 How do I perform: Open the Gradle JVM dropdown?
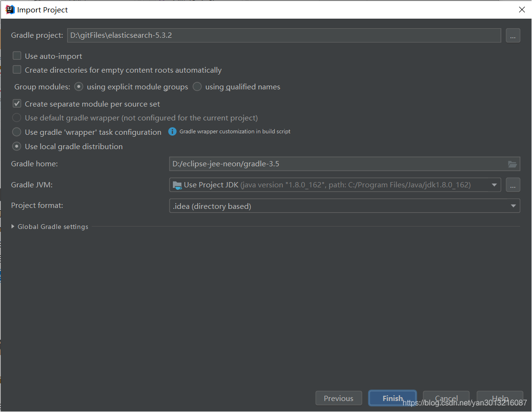[x=494, y=185]
